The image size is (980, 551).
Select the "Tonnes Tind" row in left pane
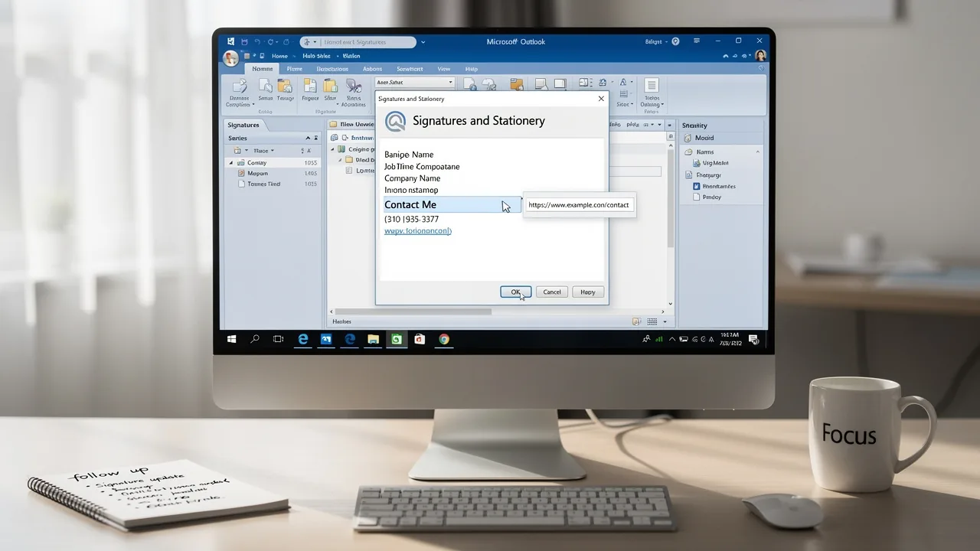point(274,184)
